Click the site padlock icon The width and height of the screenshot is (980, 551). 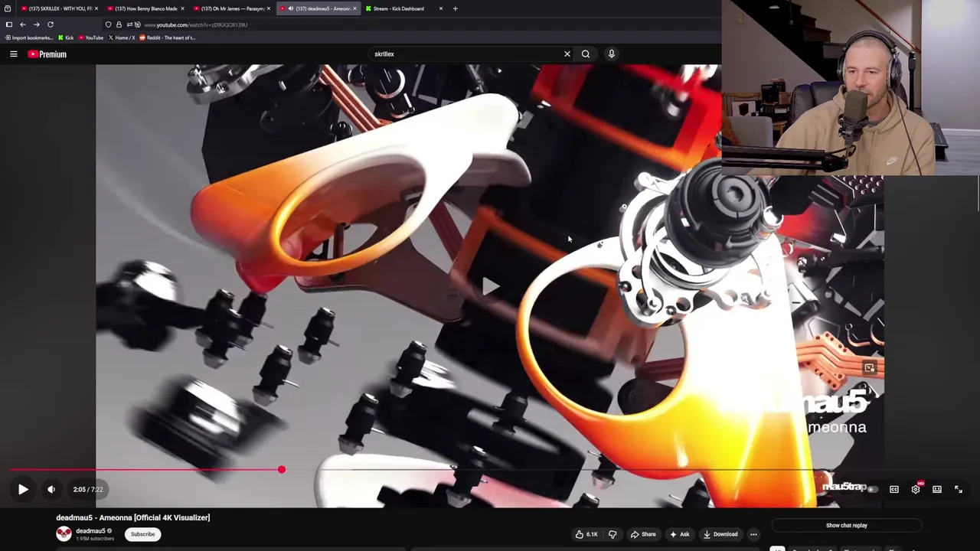[x=119, y=24]
